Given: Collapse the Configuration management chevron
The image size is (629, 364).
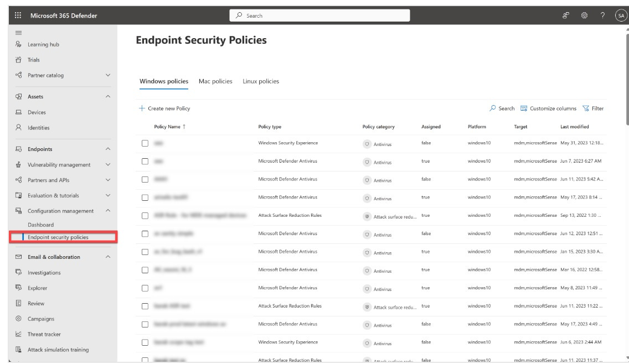Looking at the screenshot, I should coord(108,210).
